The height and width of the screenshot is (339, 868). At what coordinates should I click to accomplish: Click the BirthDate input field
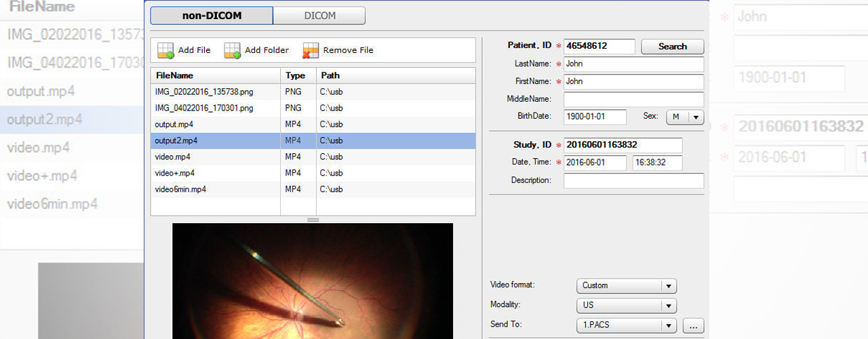[x=595, y=117]
